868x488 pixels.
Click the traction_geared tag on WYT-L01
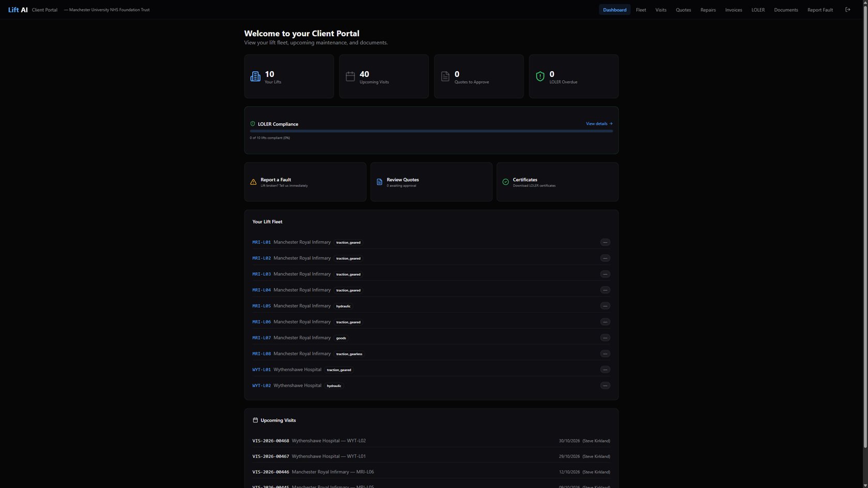pyautogui.click(x=339, y=370)
